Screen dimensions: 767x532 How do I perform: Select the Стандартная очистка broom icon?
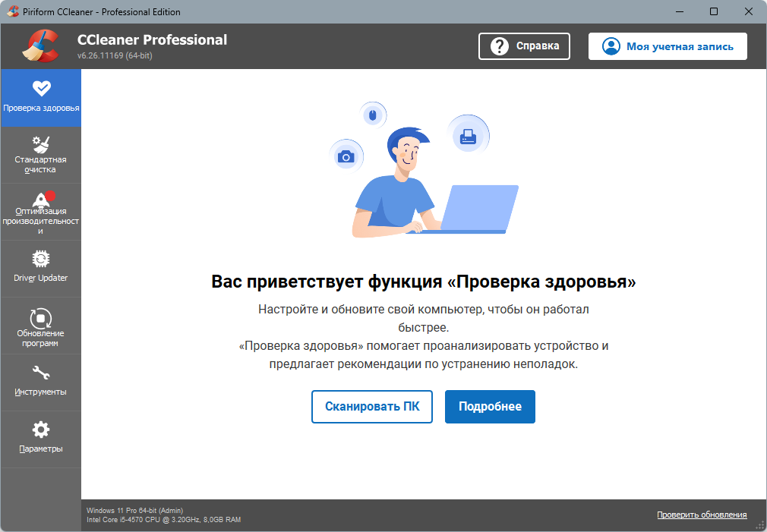40,145
